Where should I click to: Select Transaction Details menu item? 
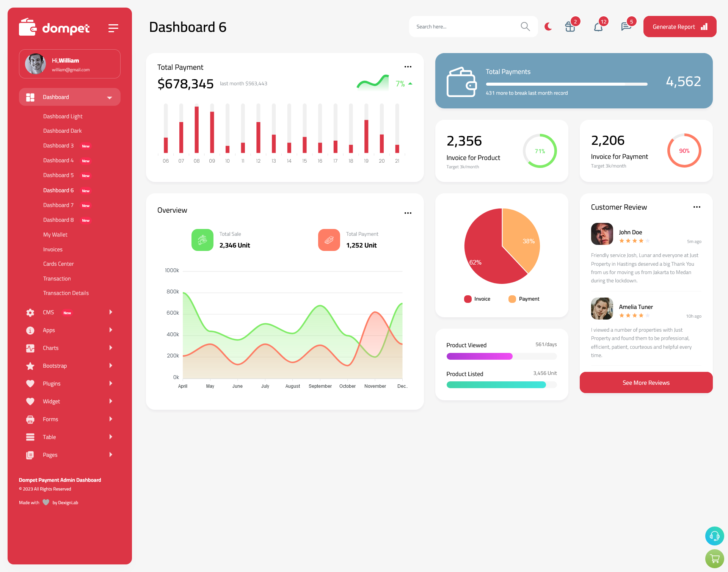(x=66, y=293)
